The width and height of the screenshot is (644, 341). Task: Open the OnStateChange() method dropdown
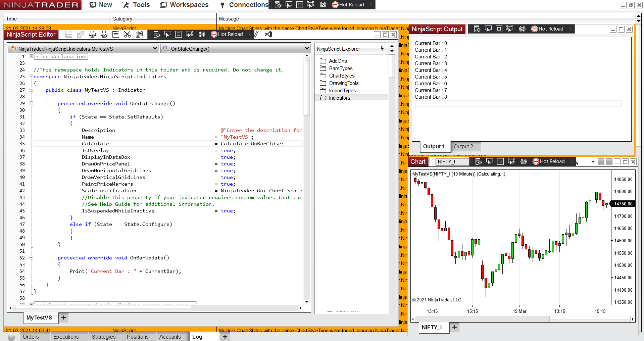coord(307,49)
